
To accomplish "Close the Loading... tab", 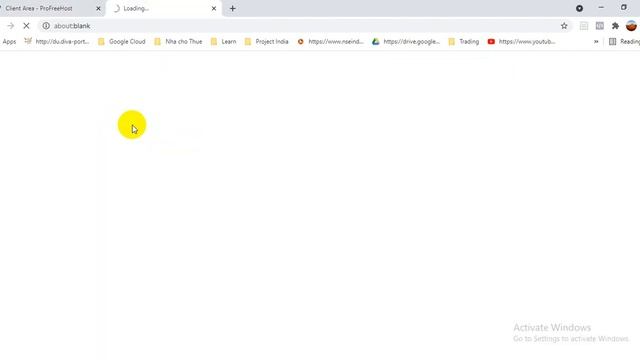I will point(214,9).
